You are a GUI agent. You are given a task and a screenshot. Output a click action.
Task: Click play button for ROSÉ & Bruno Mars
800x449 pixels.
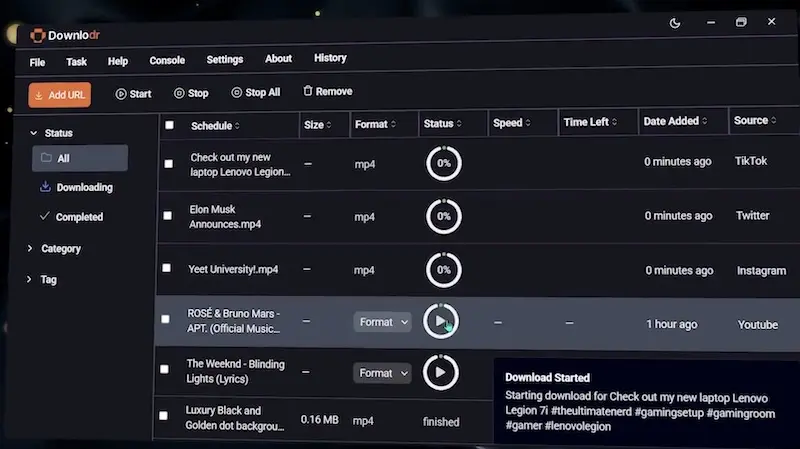(x=441, y=321)
